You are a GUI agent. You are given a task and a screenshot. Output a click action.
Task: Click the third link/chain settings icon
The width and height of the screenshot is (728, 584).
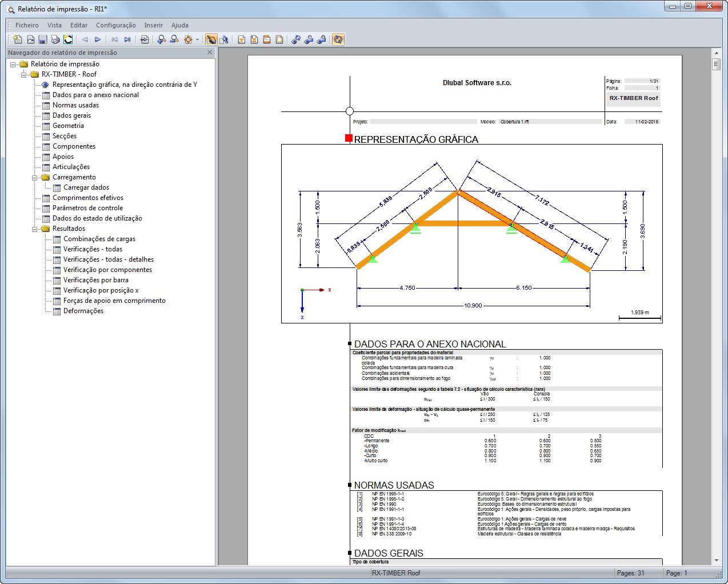(321, 39)
